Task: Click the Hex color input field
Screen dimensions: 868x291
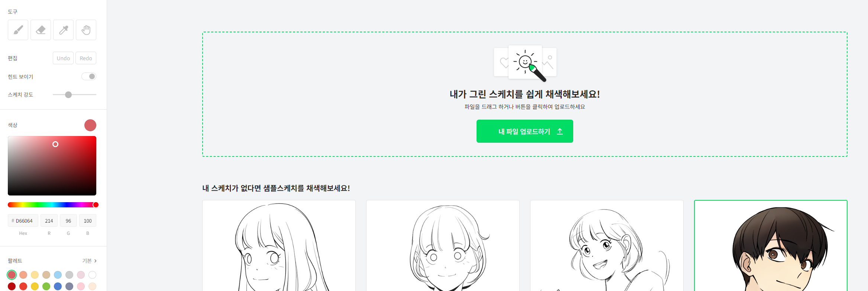Action: 23,220
